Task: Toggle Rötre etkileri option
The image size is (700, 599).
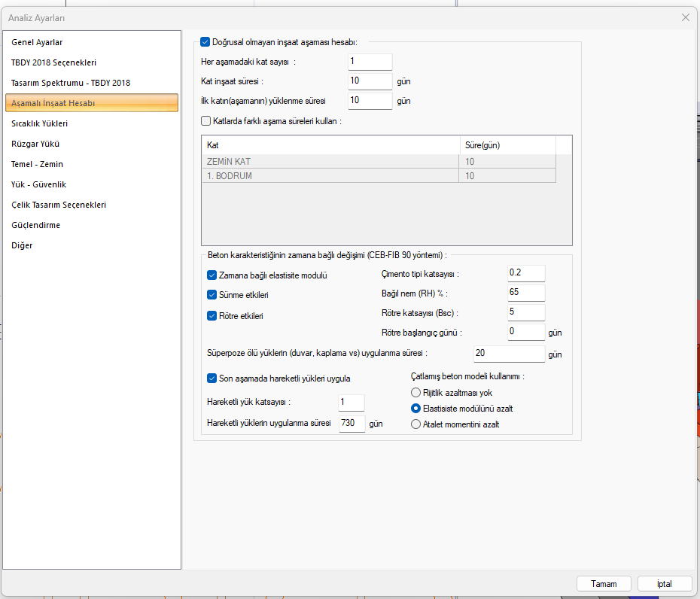Action: (x=212, y=316)
